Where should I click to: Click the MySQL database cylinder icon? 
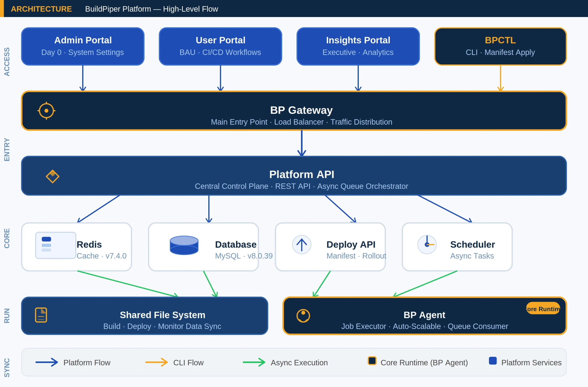184,245
